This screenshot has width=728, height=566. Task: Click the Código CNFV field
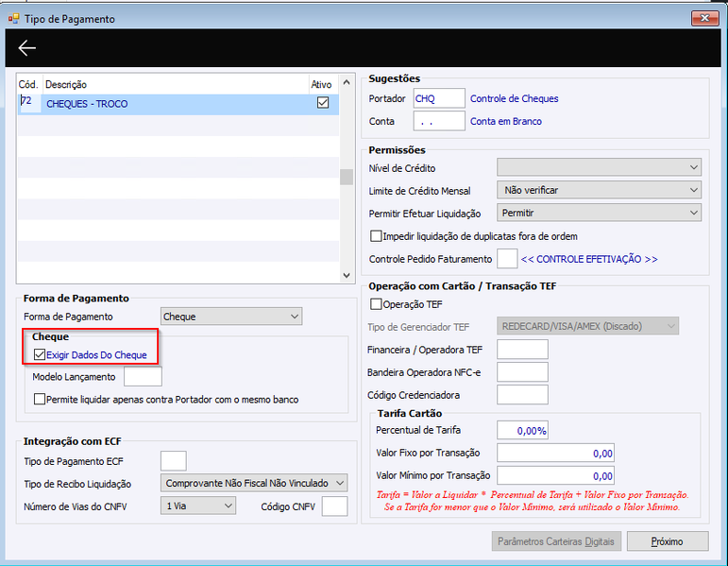[x=335, y=506]
